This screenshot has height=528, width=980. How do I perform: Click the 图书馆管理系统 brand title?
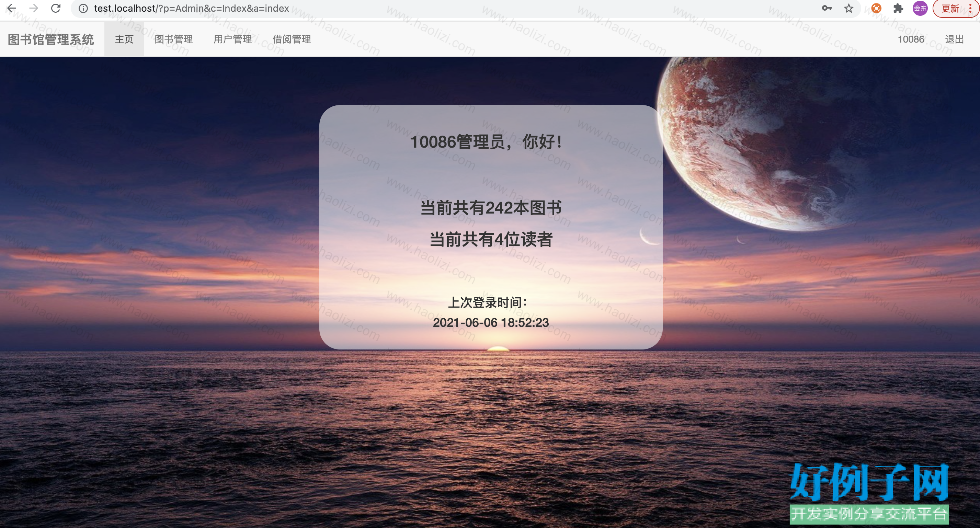[50, 39]
